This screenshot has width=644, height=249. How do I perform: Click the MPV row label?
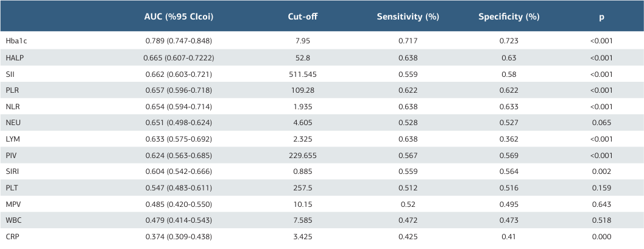(13, 204)
